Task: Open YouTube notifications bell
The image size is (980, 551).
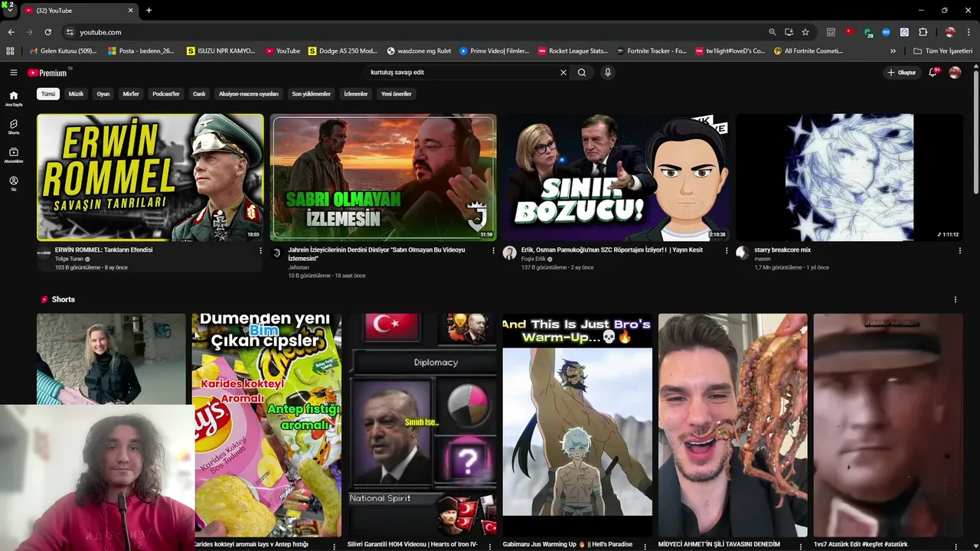Action: (933, 73)
